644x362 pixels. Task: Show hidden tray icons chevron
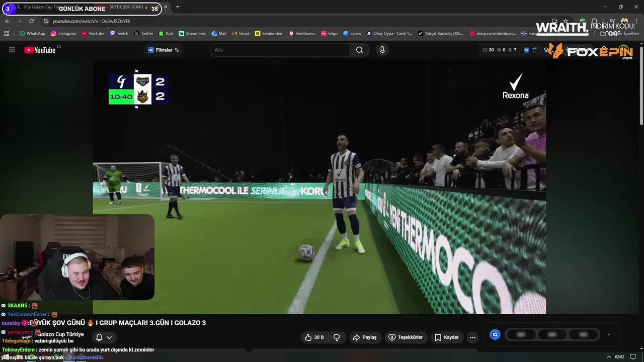609,357
